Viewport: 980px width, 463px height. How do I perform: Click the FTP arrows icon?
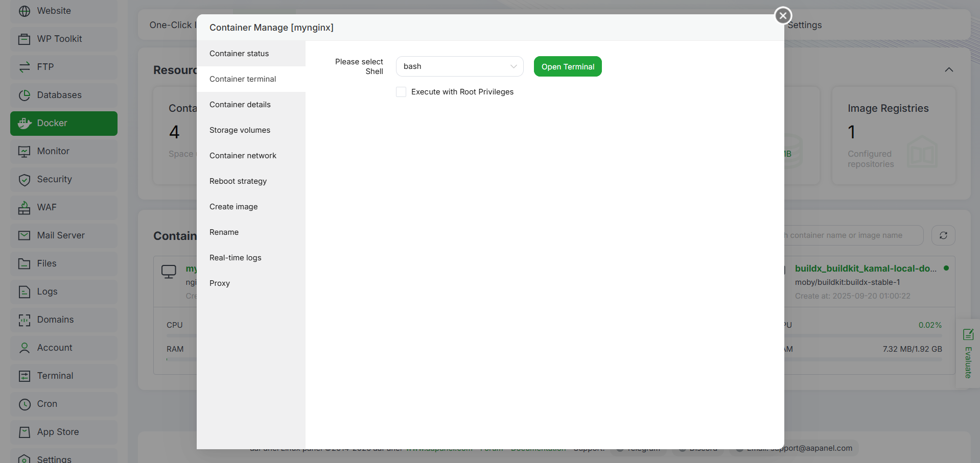coord(24,67)
